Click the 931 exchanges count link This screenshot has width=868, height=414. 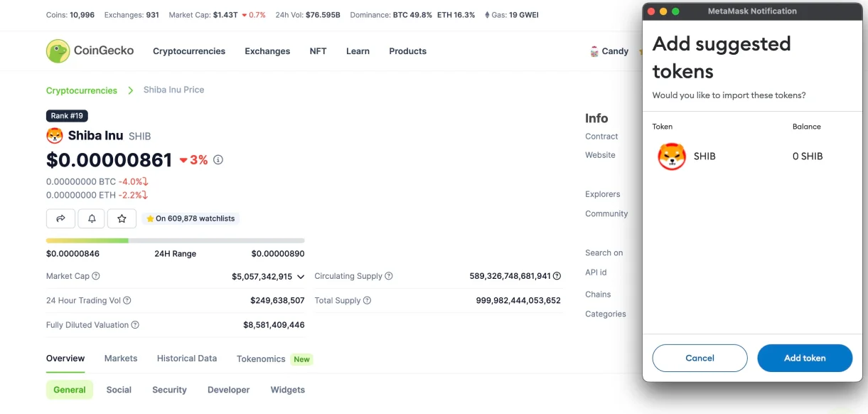[152, 15]
